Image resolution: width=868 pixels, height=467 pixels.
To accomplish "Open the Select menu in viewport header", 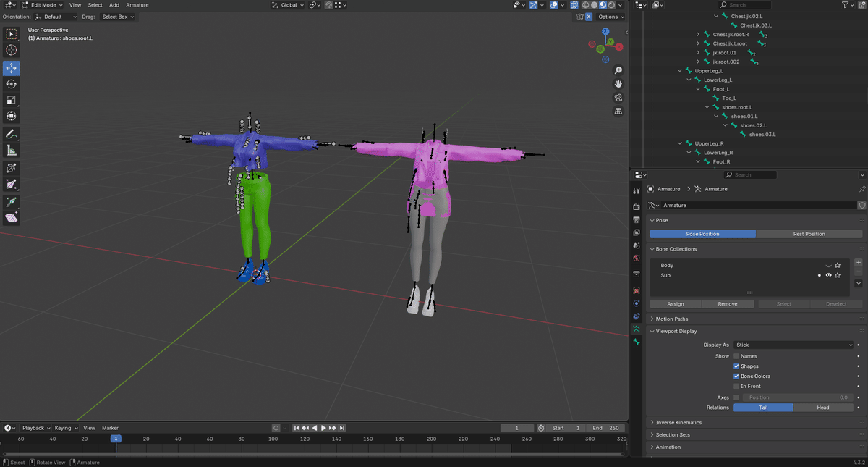I will click(95, 4).
